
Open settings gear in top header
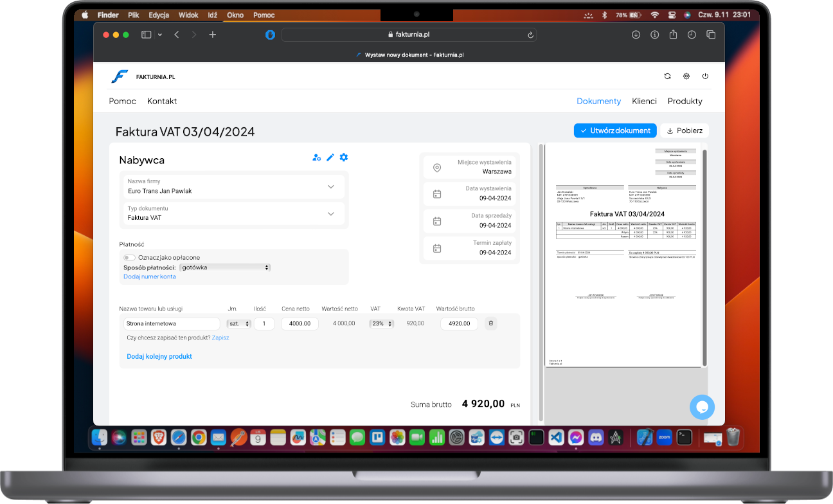coord(686,76)
